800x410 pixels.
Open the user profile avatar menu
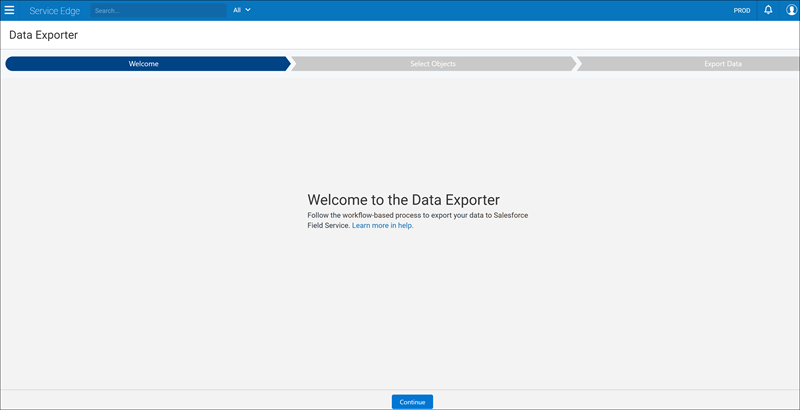[x=791, y=10]
